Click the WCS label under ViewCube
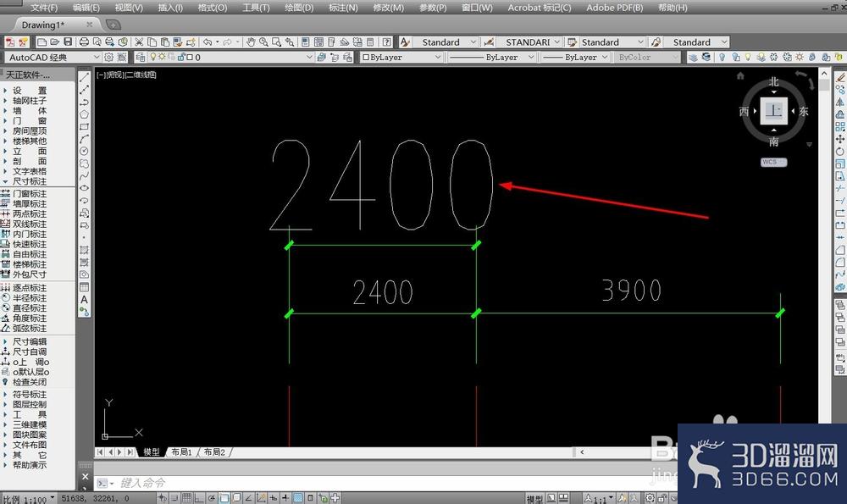Screen dimensions: 847x504 (x=773, y=162)
